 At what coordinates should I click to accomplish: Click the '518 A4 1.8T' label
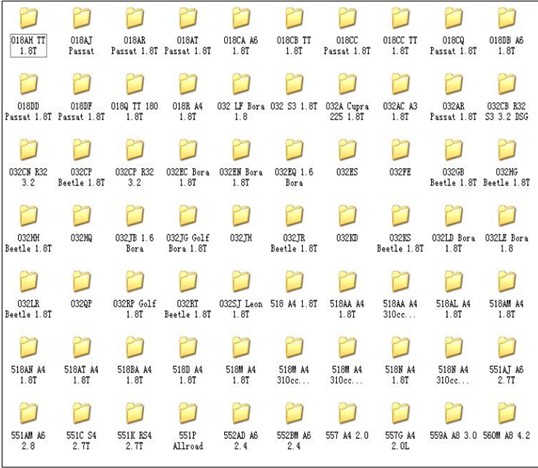pos(294,304)
